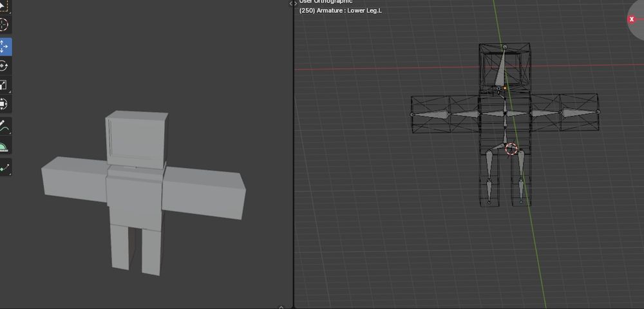Select the inner arm bone on the viewer's right
The width and height of the screenshot is (644, 309).
(545, 113)
